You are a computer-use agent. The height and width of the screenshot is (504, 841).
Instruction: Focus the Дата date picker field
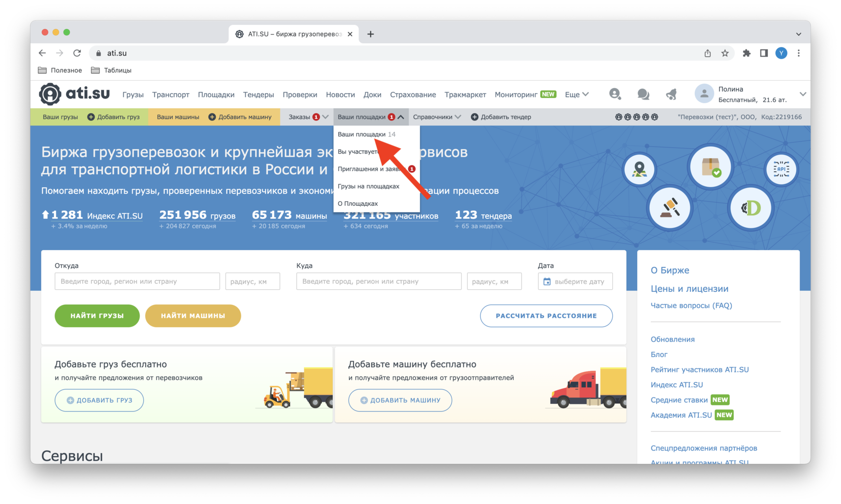point(575,281)
